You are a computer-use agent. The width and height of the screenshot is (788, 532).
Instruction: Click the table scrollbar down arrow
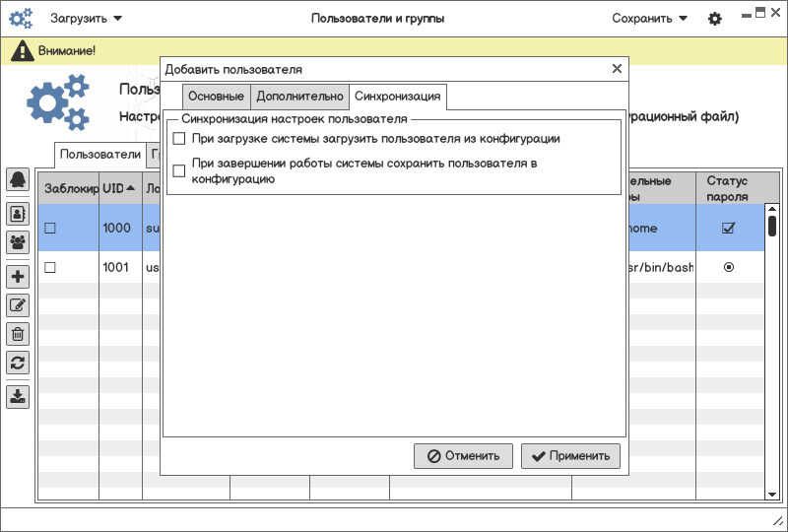tap(772, 495)
